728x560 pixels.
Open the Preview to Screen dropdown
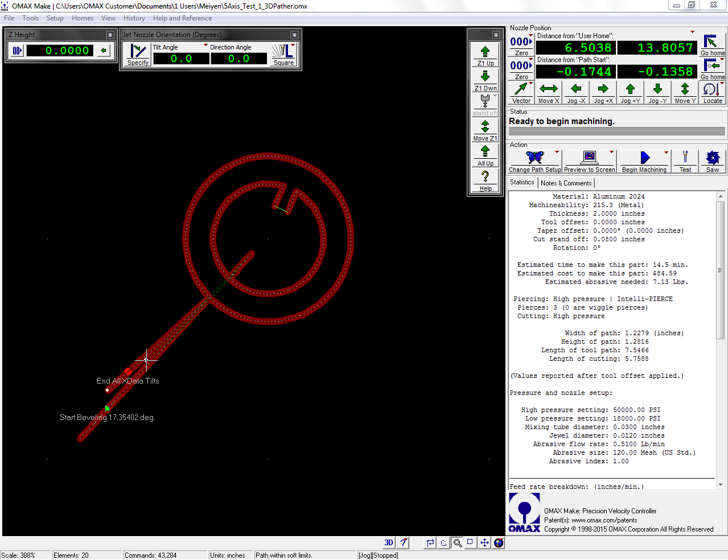(x=612, y=153)
